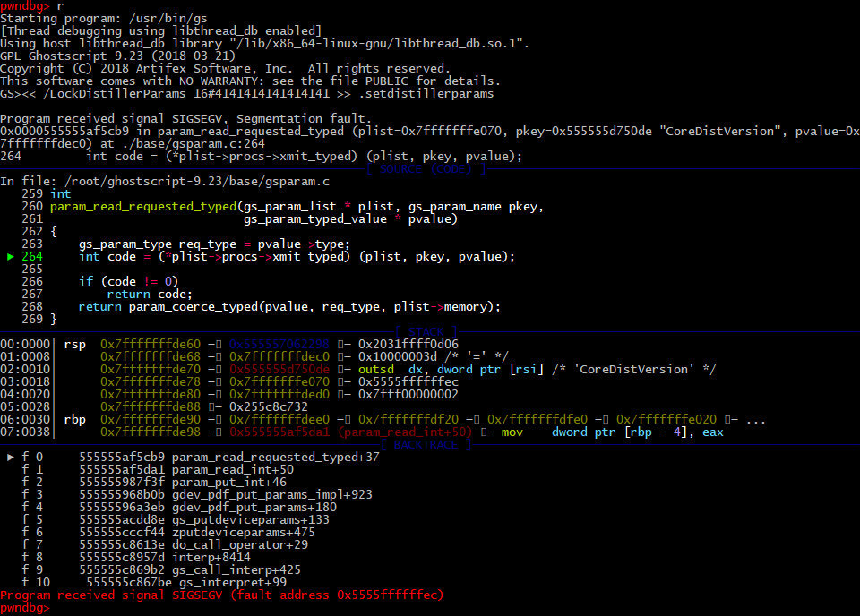Click the frame 0 arrow marker in backtrace
Screen dimensions: 860x616
click(x=11, y=457)
